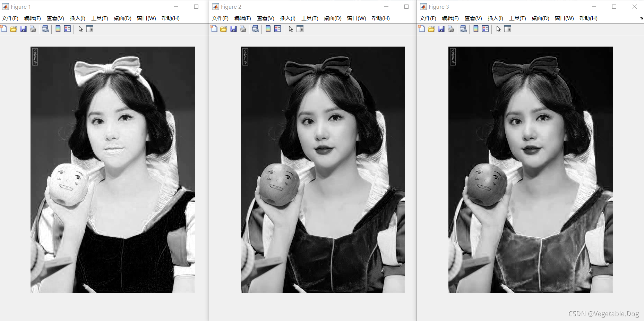Open 帮助(H) menu in Figure 1

click(x=171, y=18)
